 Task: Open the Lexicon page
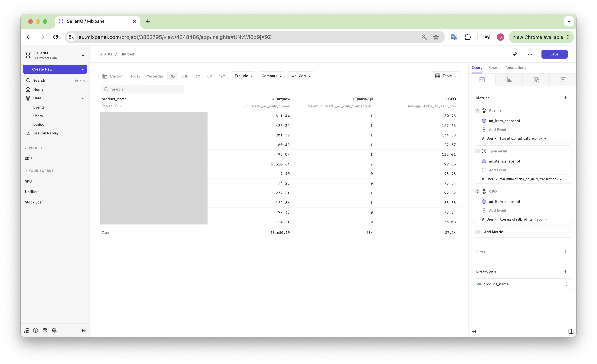[40, 124]
